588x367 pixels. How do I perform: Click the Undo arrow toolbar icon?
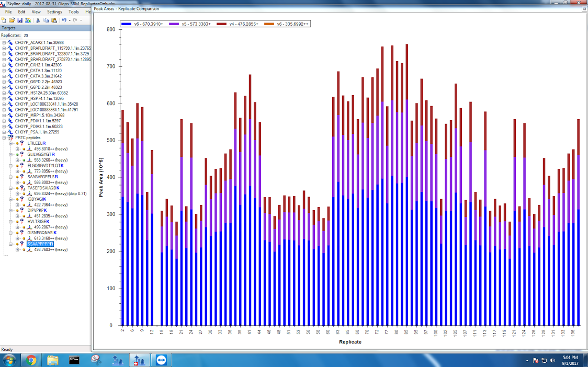coord(64,20)
